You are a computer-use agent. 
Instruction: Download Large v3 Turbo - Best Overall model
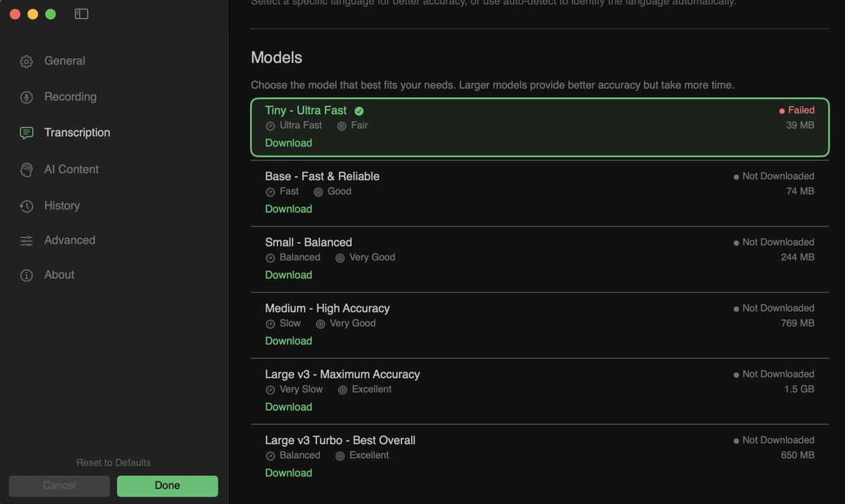click(289, 473)
